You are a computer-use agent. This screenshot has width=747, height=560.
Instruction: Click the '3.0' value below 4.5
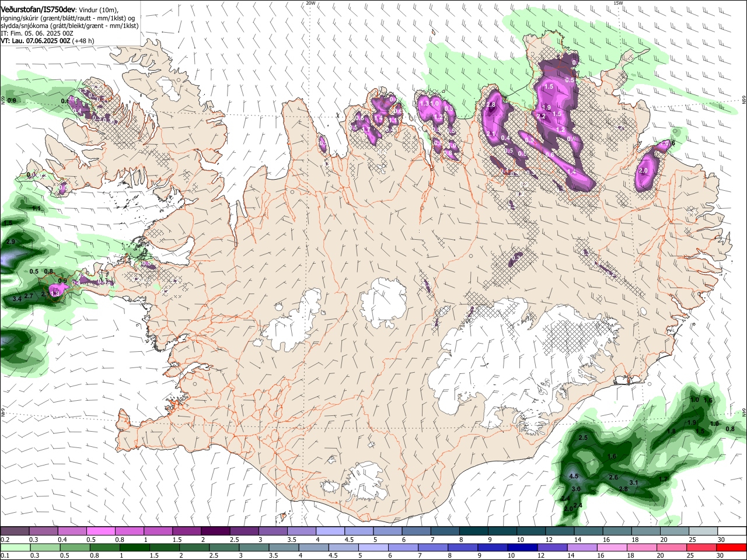point(576,489)
